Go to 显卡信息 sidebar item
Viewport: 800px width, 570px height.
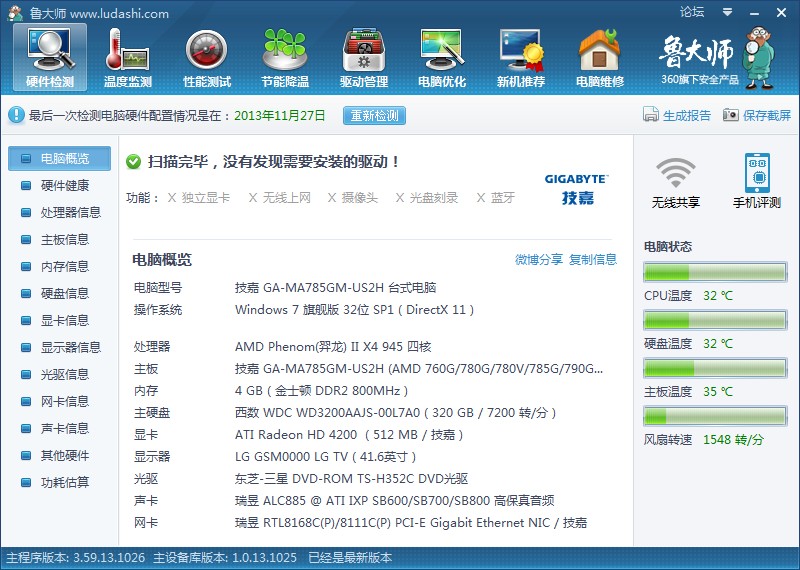tap(64, 320)
